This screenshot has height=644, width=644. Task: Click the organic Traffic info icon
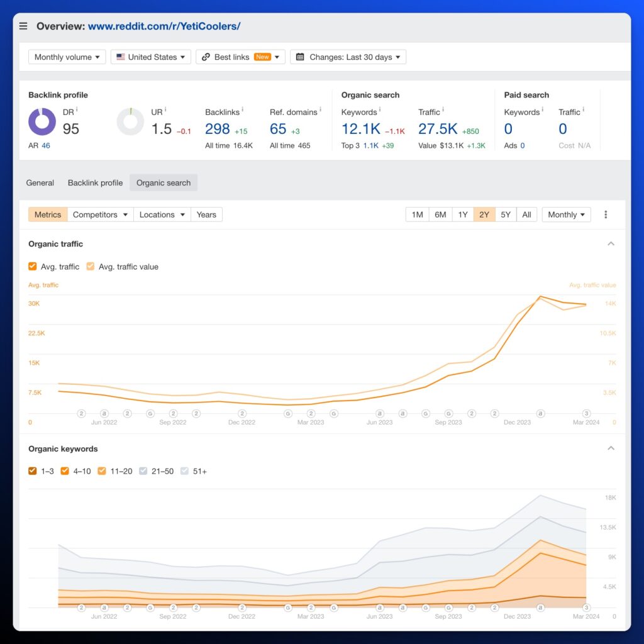443,110
